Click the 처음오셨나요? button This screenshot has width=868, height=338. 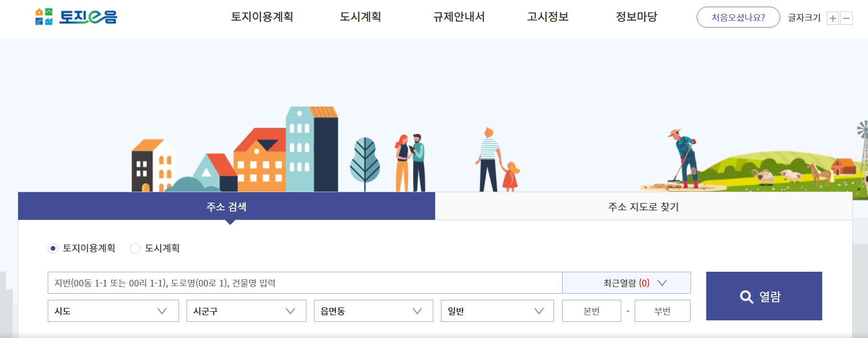point(738,18)
